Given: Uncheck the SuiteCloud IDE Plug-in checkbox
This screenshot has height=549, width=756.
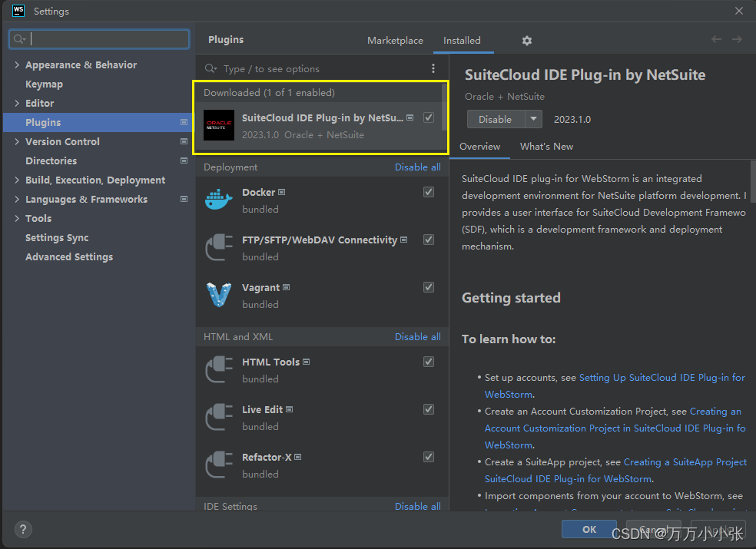Looking at the screenshot, I should point(428,117).
